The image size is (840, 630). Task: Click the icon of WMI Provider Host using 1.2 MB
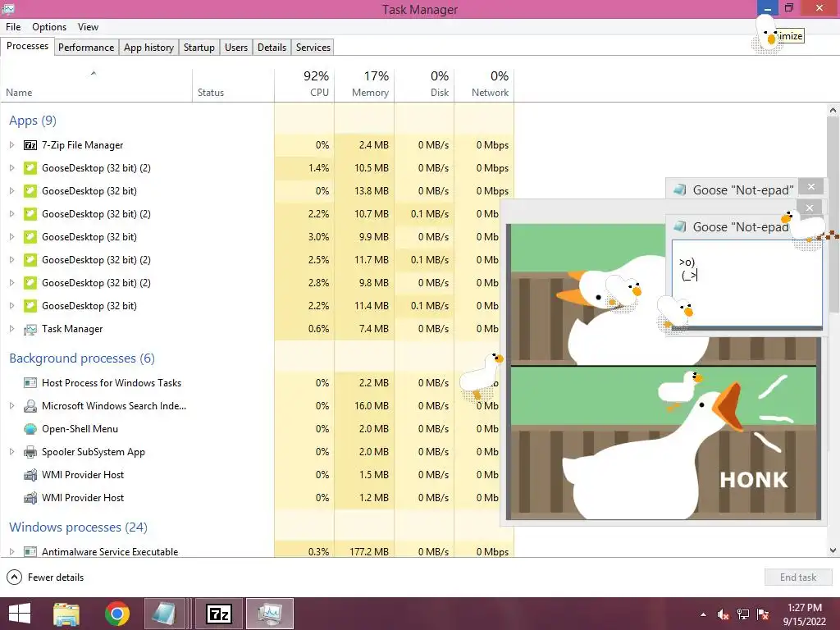(30, 498)
